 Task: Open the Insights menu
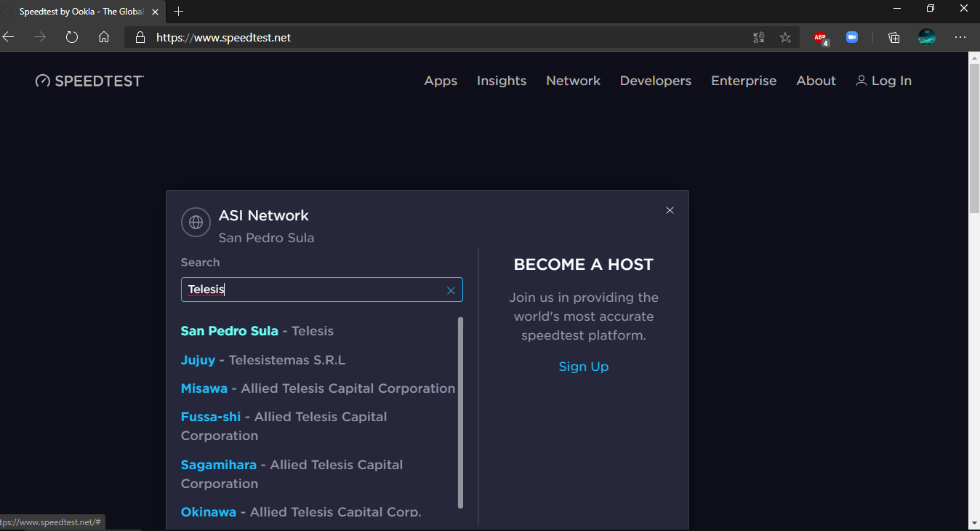coord(502,81)
